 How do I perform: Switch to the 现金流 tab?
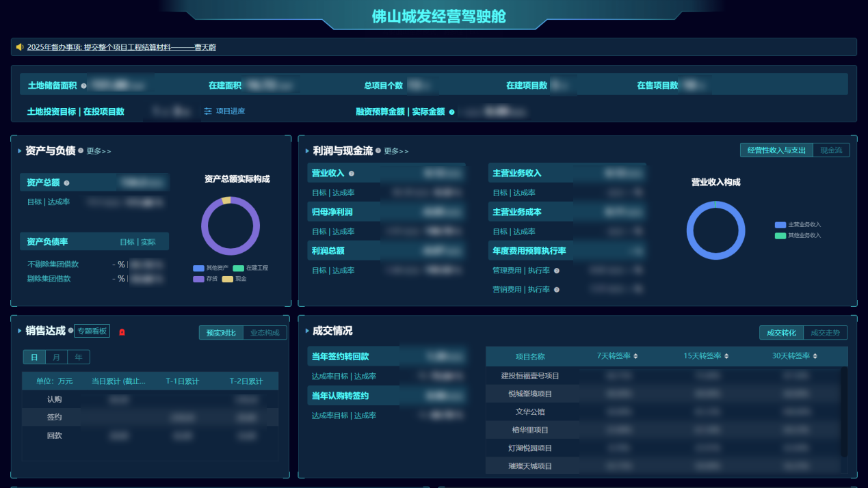pos(831,150)
